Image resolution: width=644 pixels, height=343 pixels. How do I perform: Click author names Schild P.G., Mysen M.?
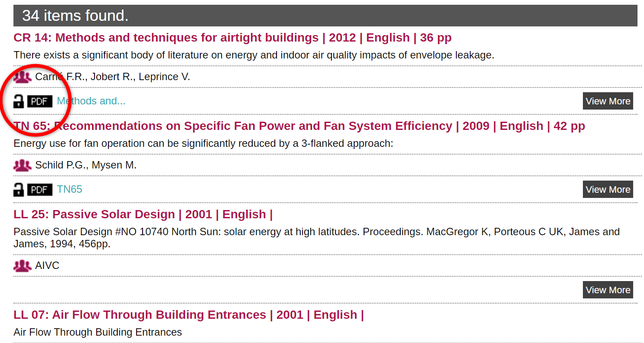pos(86,165)
